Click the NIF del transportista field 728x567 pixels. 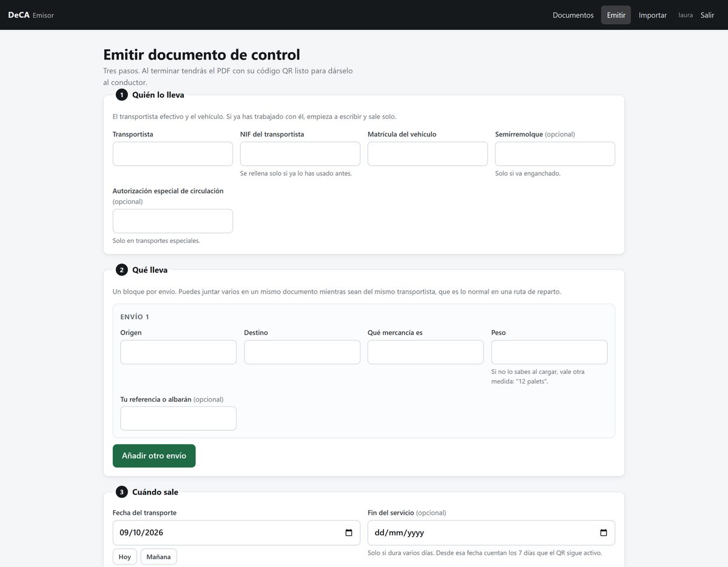coord(300,154)
